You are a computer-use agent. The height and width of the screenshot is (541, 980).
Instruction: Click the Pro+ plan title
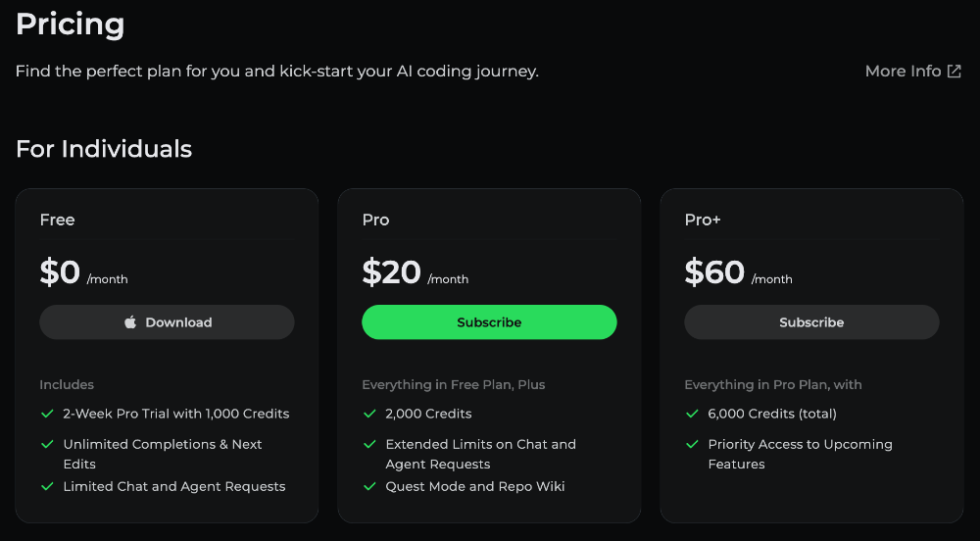point(703,221)
